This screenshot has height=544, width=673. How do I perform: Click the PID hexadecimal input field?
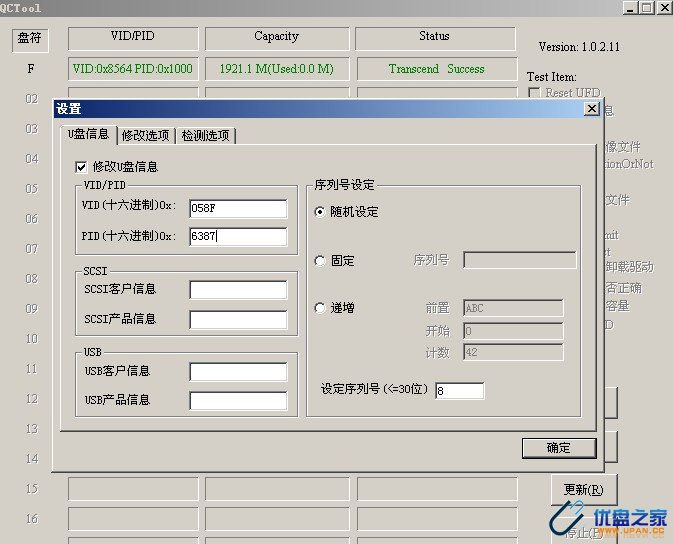[238, 237]
